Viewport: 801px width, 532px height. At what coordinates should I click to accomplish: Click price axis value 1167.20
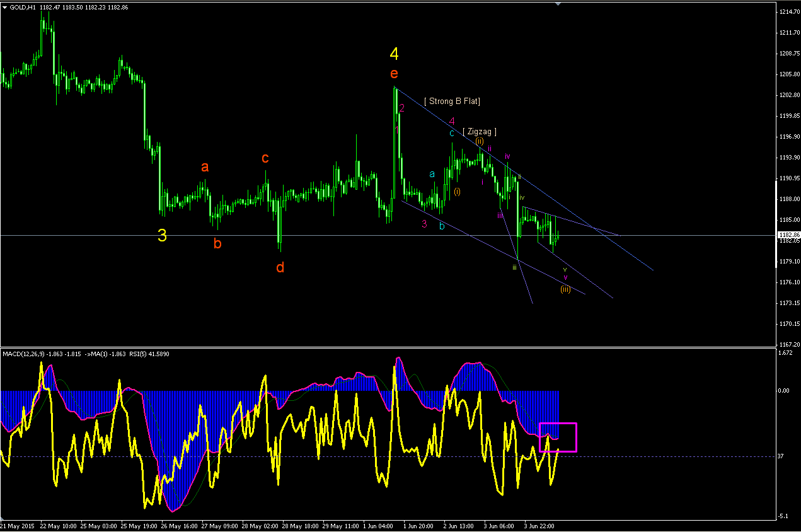click(788, 345)
